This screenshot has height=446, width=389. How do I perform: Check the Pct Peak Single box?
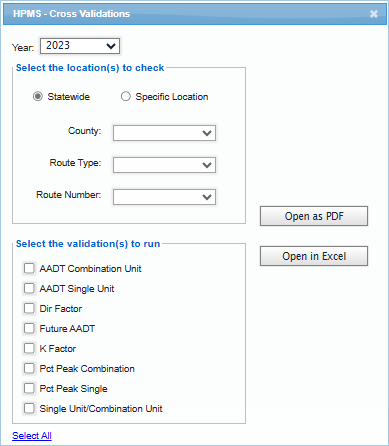coord(29,388)
